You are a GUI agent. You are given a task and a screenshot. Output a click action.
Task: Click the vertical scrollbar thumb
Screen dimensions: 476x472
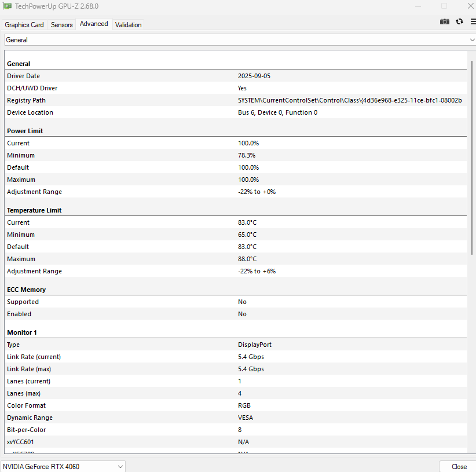(472, 158)
